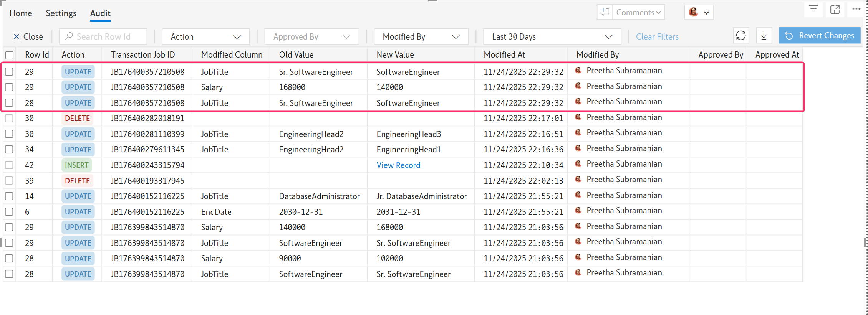Check the row 34 UPDATE checkbox
This screenshot has height=315, width=868.
click(x=9, y=150)
